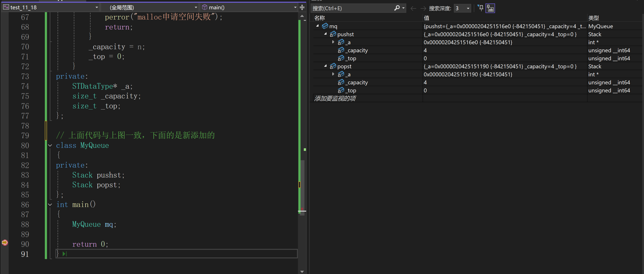Collapse the int main() code fold

(x=50, y=205)
